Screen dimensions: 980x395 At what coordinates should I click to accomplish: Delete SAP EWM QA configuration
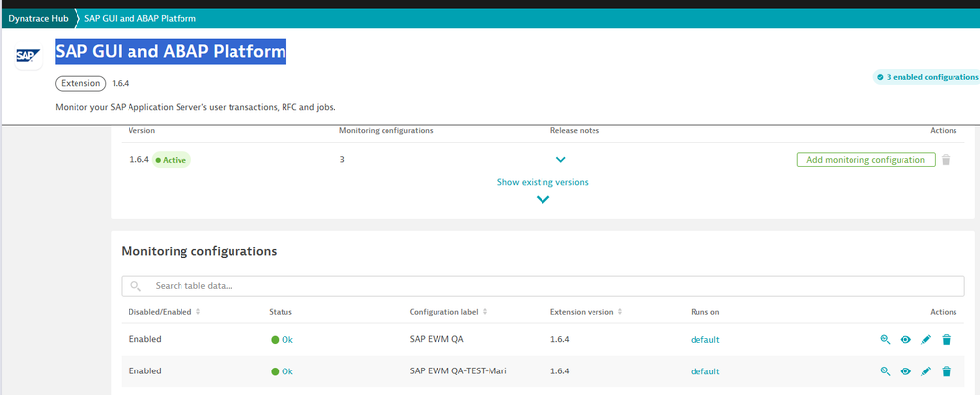(947, 340)
